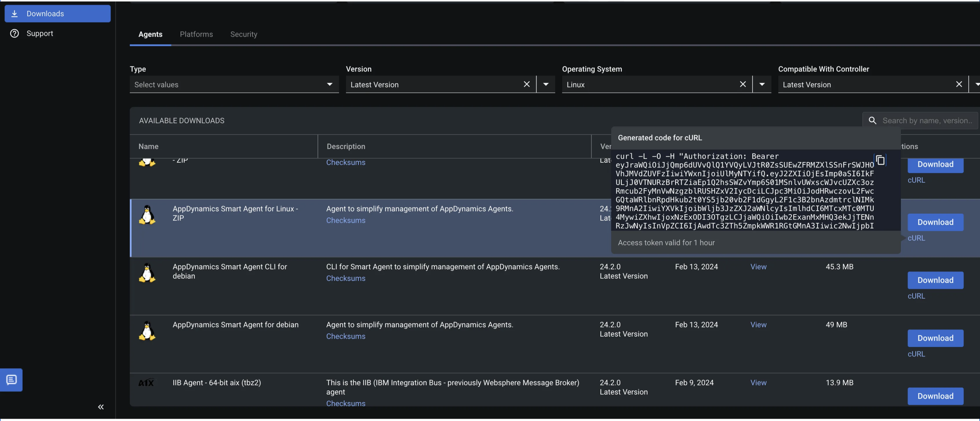Select AppDynamics Smart Agent for debian name
The height and width of the screenshot is (421, 980).
click(x=235, y=325)
